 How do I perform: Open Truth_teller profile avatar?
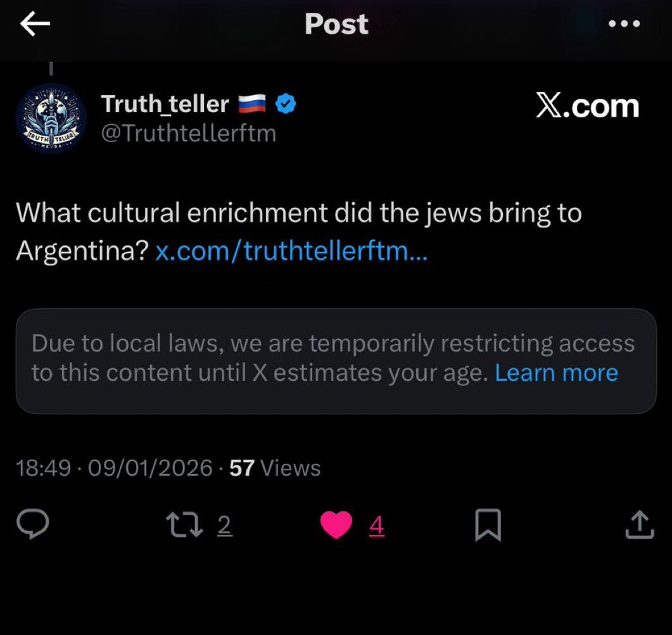[51, 119]
